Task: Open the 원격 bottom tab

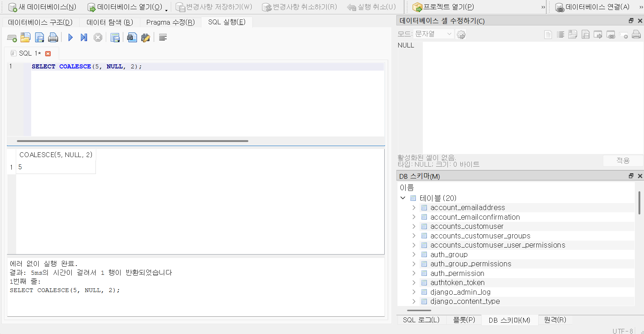Action: coord(555,320)
